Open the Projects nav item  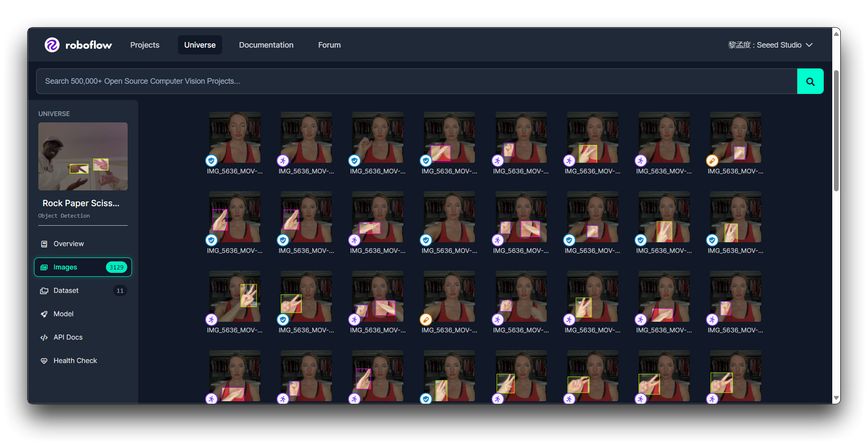[145, 45]
